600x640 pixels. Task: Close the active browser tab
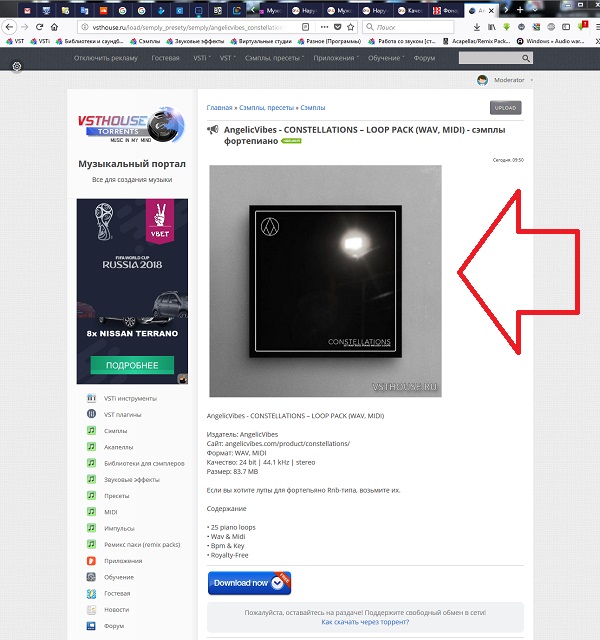click(491, 11)
